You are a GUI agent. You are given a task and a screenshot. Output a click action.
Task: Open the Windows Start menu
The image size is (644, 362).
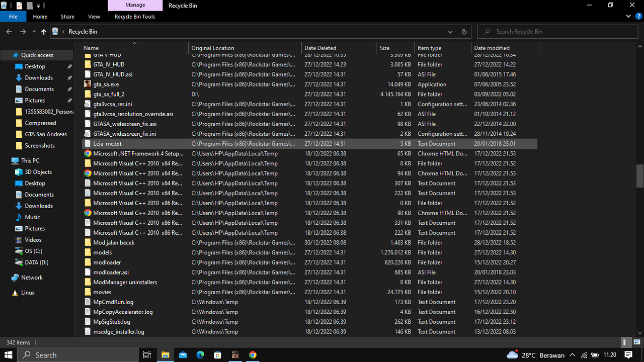[x=9, y=355]
